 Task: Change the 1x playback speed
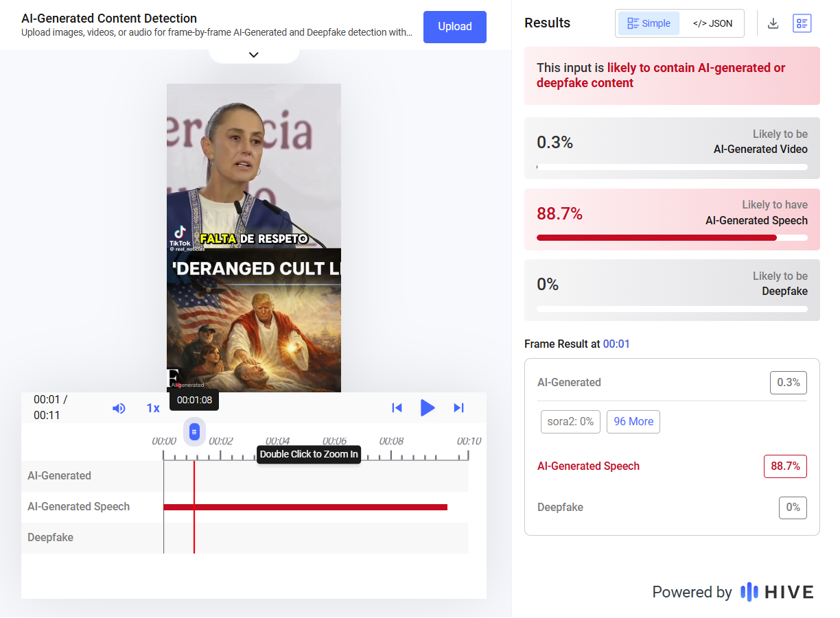point(153,408)
